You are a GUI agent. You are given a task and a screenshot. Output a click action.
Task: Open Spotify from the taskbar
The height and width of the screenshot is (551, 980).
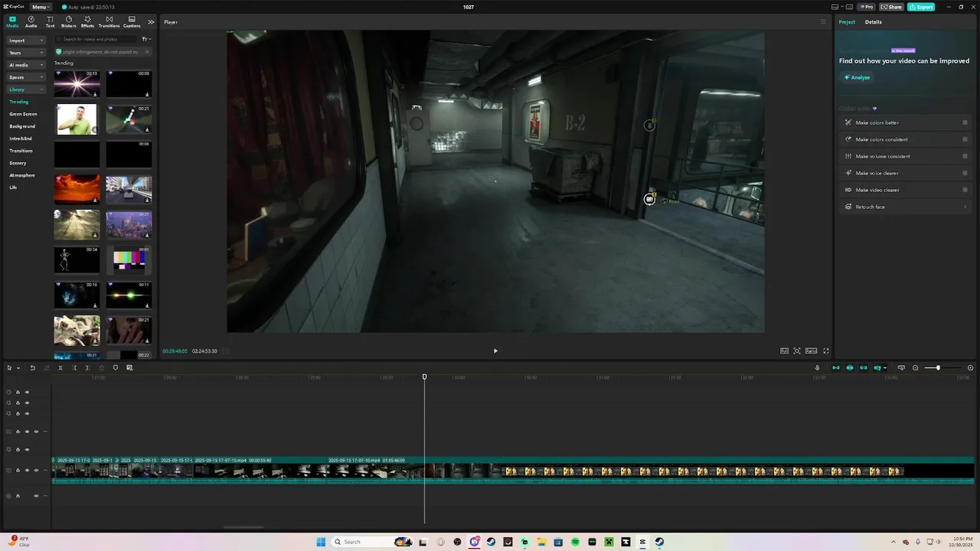(x=575, y=542)
